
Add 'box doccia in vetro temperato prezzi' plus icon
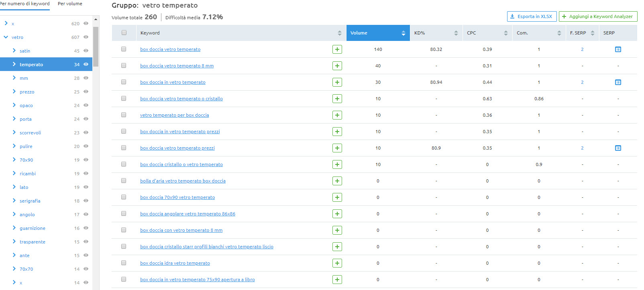point(337,132)
